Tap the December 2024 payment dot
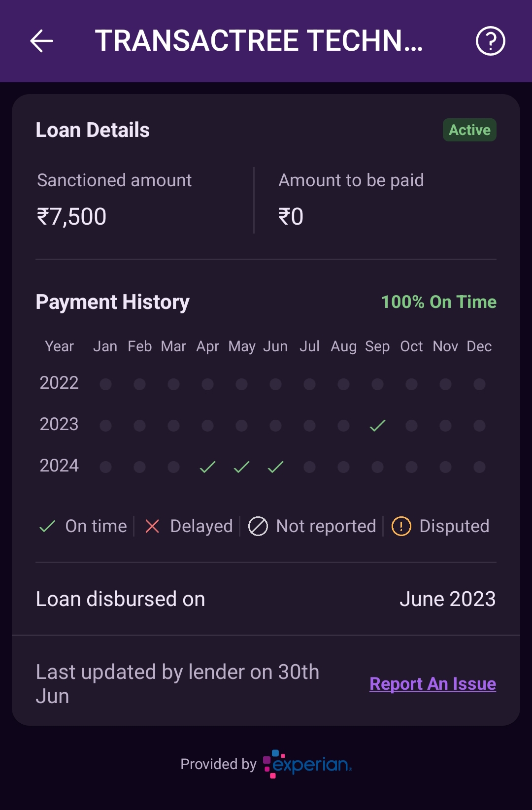 (479, 467)
